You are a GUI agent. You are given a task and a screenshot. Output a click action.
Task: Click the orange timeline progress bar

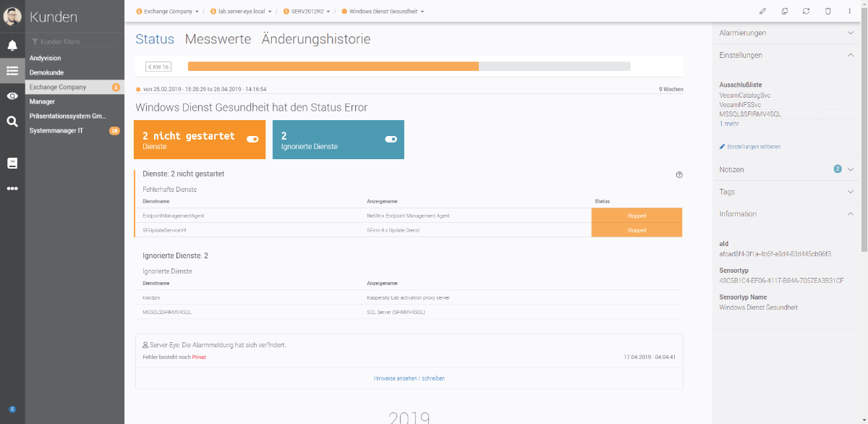[333, 67]
